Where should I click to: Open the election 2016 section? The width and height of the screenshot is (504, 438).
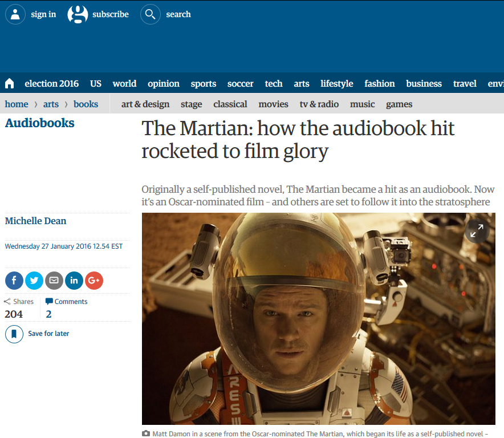point(51,84)
